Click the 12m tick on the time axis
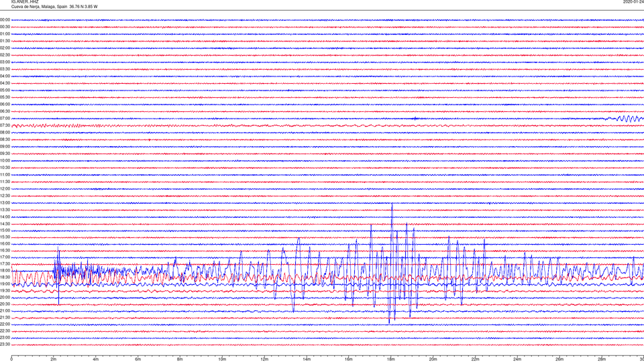 [x=264, y=359]
